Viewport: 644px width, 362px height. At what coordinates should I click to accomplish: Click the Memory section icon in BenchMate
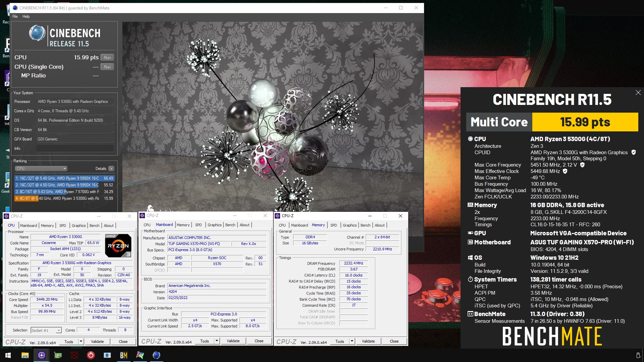point(470,205)
